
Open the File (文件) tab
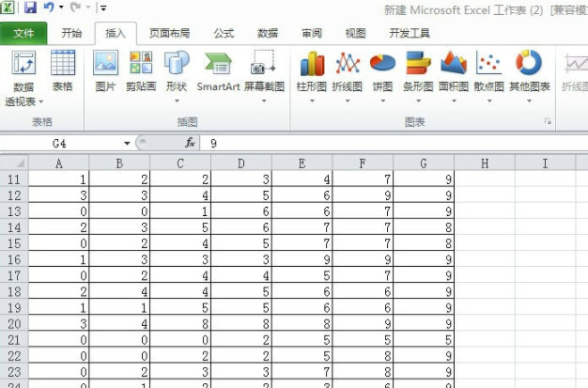23,34
